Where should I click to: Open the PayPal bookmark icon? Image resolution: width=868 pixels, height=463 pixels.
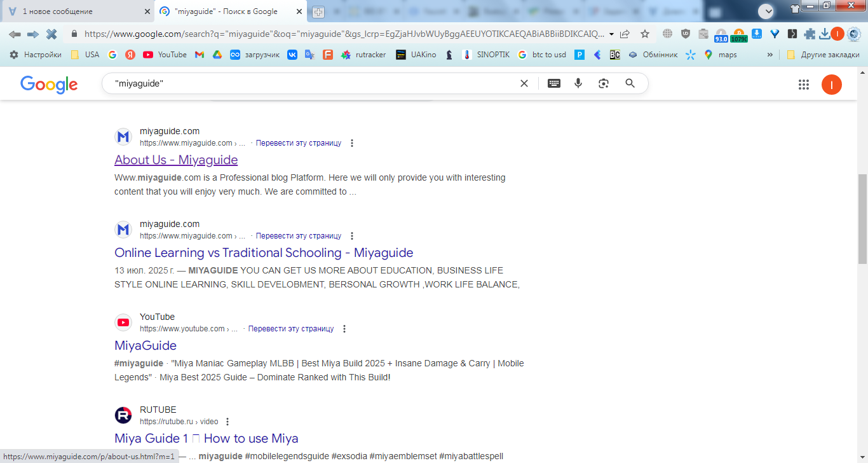580,55
